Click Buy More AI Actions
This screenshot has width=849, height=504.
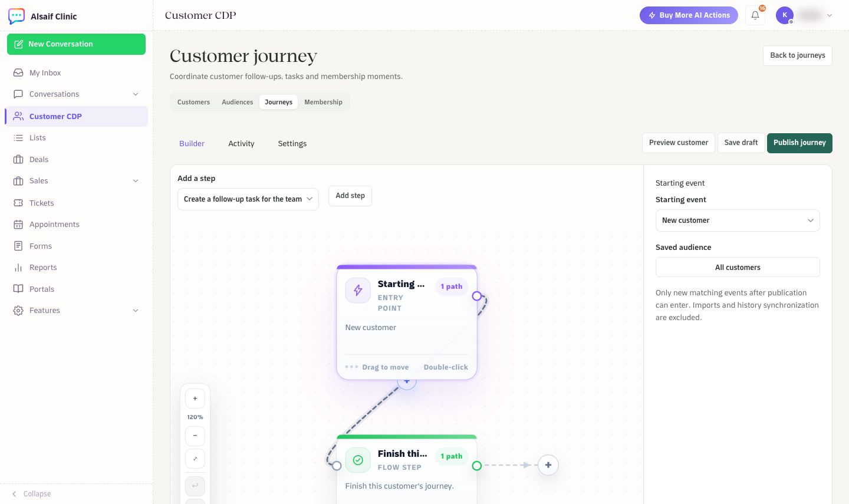[689, 15]
